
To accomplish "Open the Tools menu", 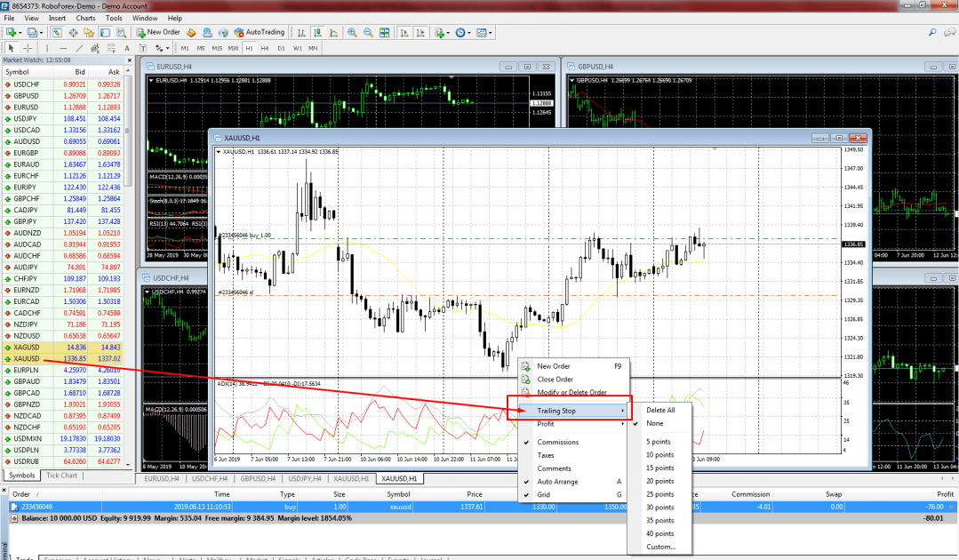I will [114, 19].
